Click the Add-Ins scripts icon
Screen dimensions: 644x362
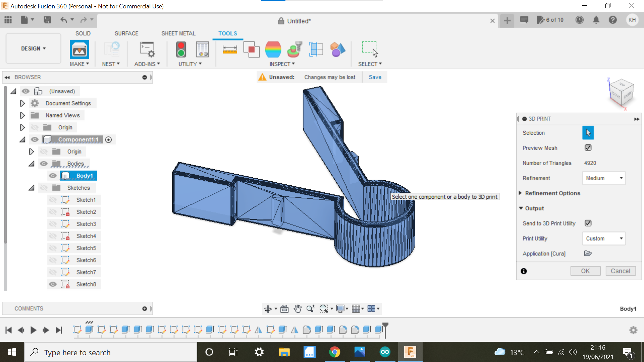click(147, 50)
